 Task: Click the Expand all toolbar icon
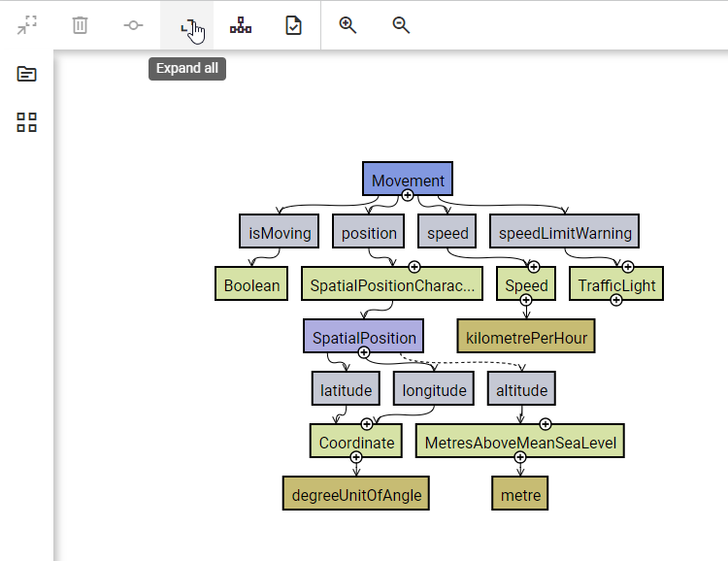tap(188, 26)
